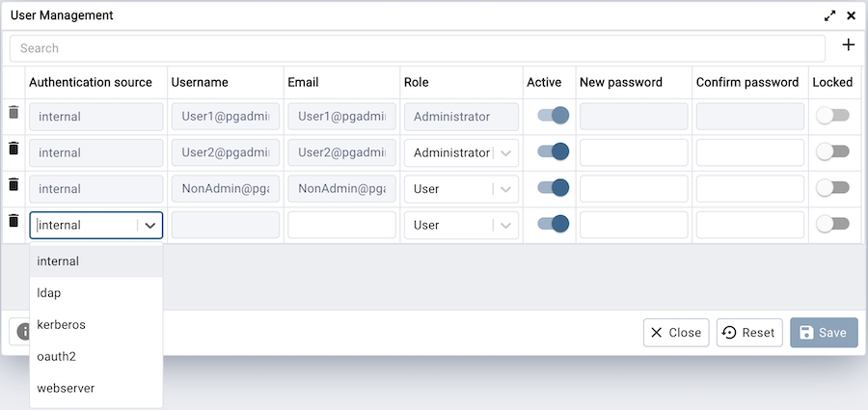
Task: Click trash icon for NonAdmin user row
Action: (14, 184)
